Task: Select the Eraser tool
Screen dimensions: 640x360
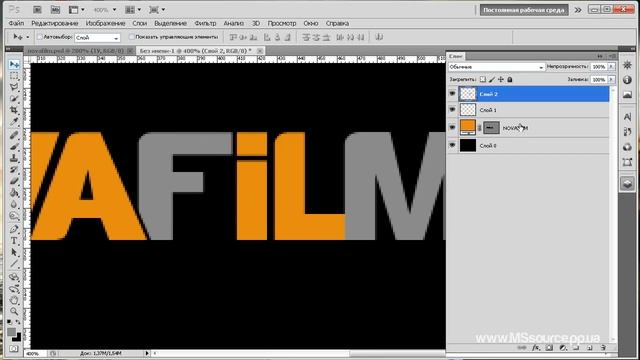Action: tap(14, 181)
